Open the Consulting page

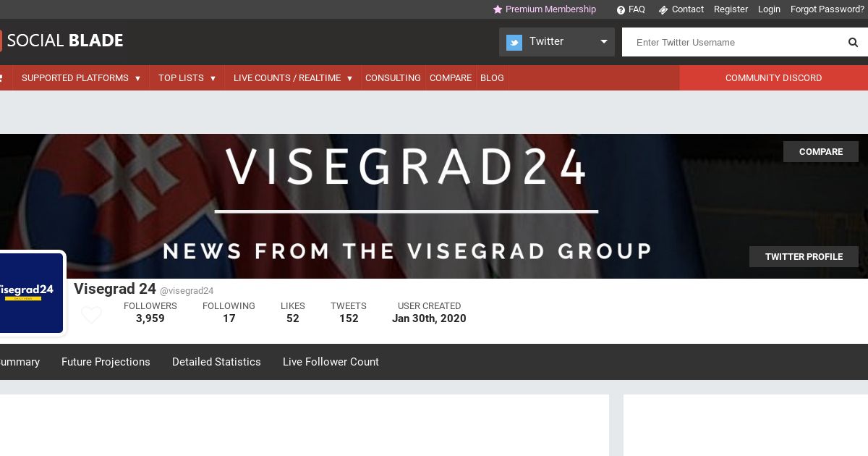[393, 78]
